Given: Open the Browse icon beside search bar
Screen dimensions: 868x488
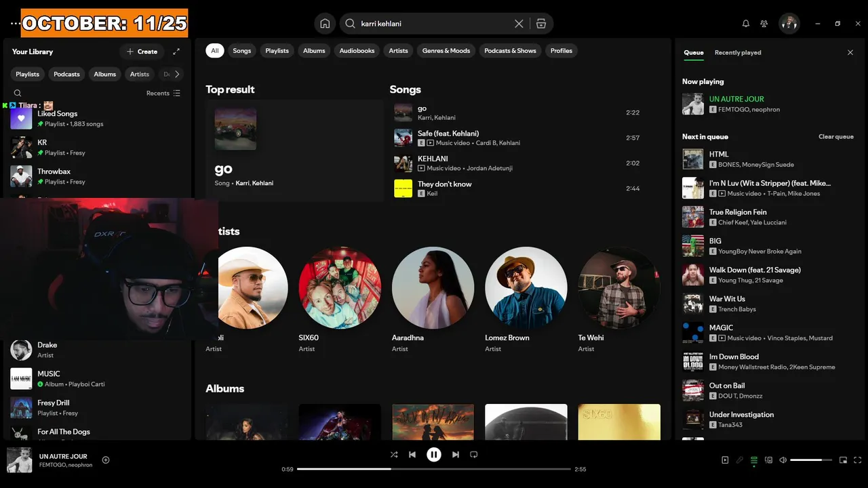Looking at the screenshot, I should coord(540,24).
